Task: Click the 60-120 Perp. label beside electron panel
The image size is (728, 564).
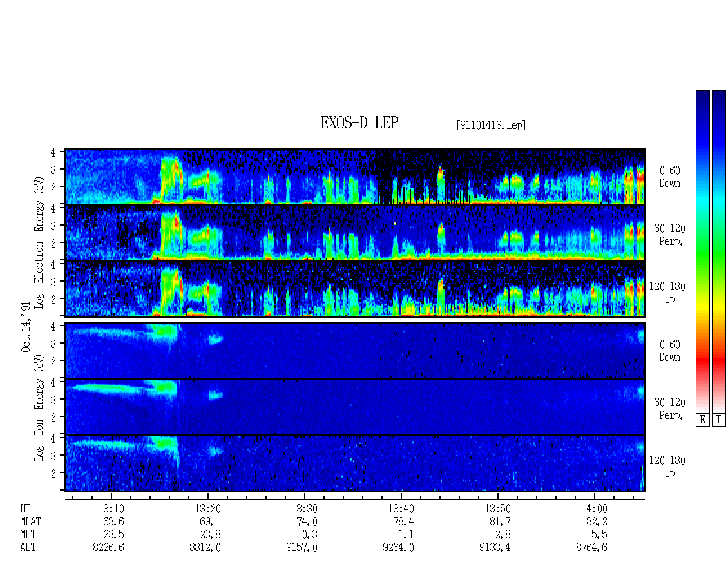Action: (x=669, y=235)
